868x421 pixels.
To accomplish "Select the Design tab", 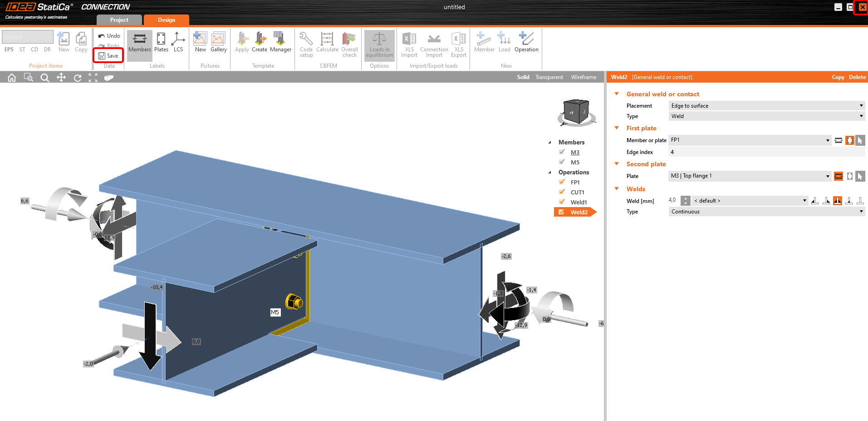I will [x=166, y=20].
